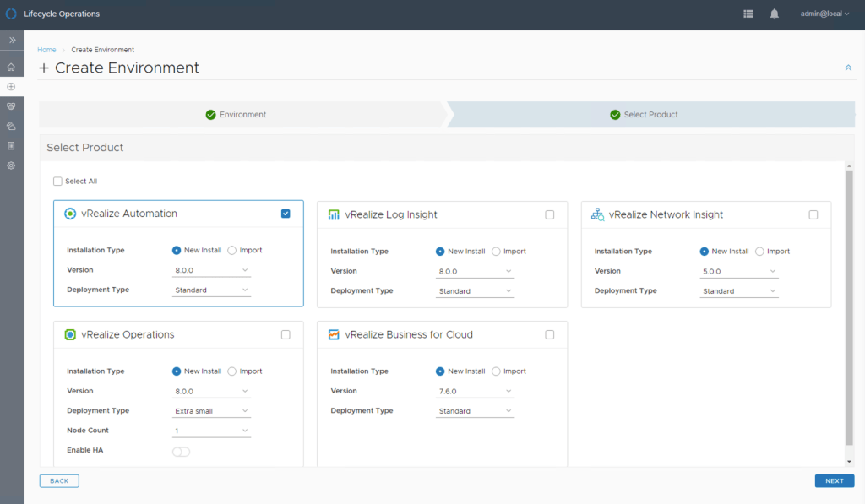
Task: Go to Home icon in sidebar
Action: click(11, 67)
